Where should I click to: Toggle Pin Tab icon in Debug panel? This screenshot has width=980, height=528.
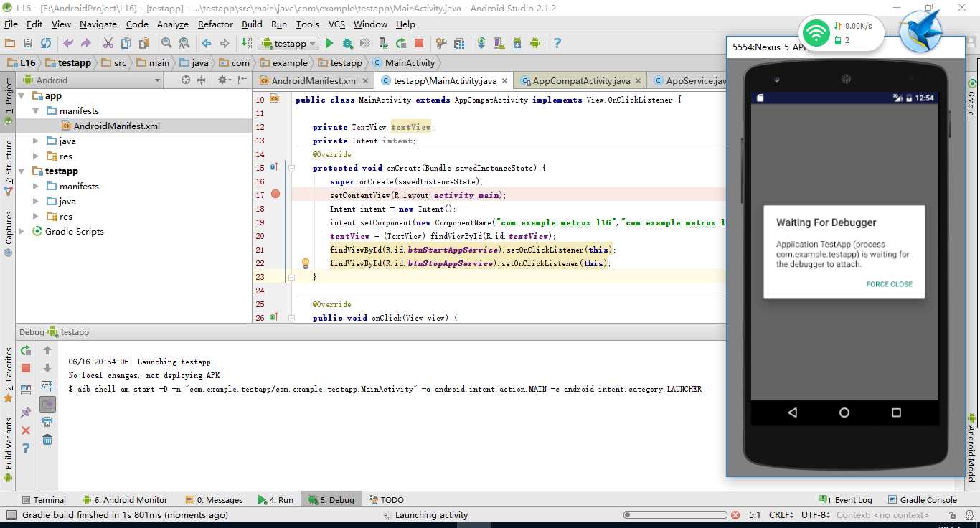coord(26,412)
